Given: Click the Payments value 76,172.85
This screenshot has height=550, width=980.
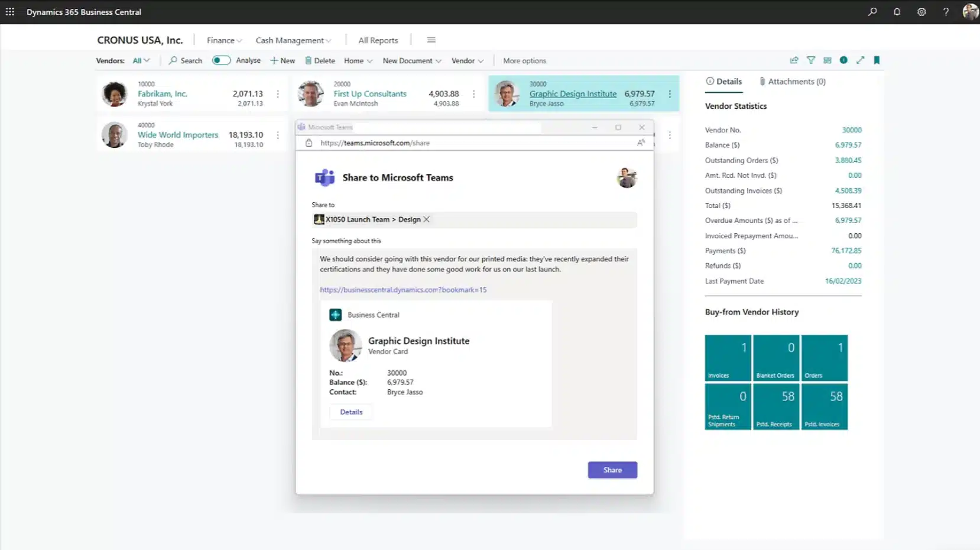Looking at the screenshot, I should 846,251.
